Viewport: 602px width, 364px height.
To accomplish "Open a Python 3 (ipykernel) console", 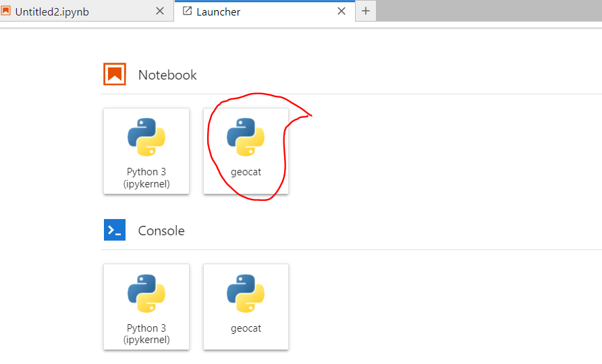I will [146, 307].
